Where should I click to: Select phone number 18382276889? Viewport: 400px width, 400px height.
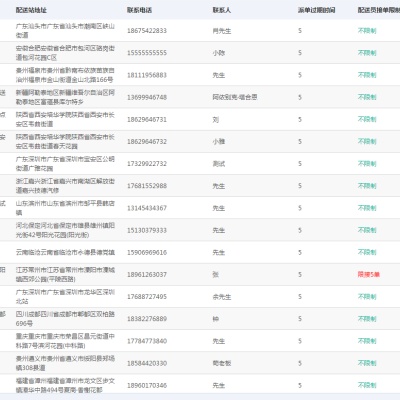(x=147, y=319)
